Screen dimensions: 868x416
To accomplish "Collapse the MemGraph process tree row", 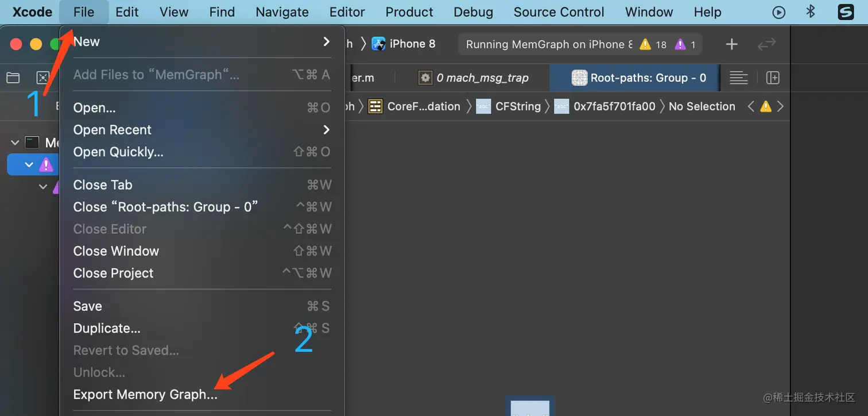I will pos(15,142).
